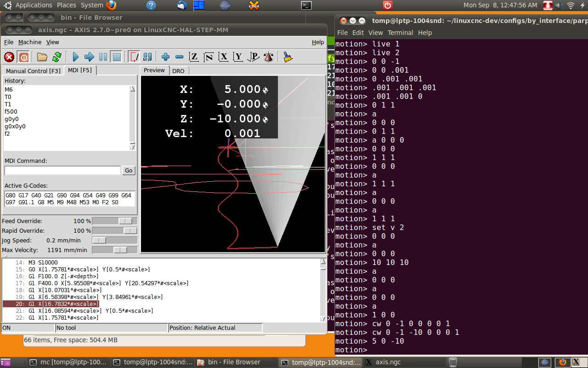Launch Firefox from the top panel

click(x=111, y=6)
